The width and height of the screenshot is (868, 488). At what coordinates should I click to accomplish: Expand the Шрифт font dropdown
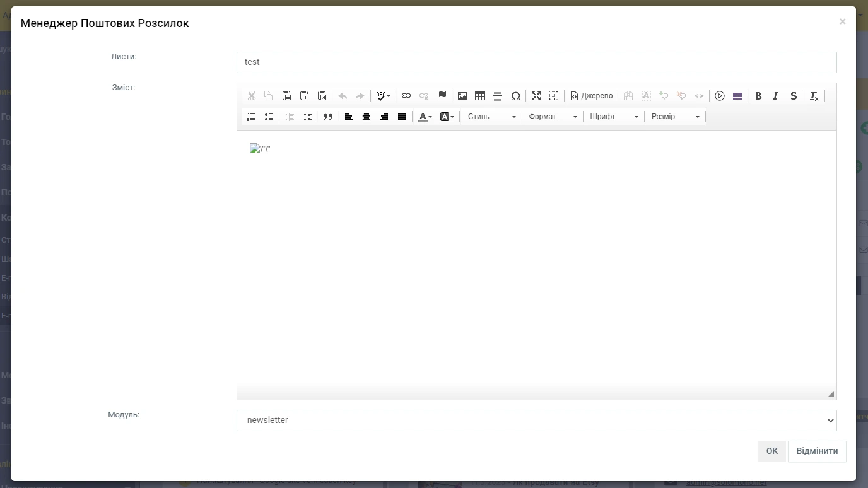tap(614, 117)
